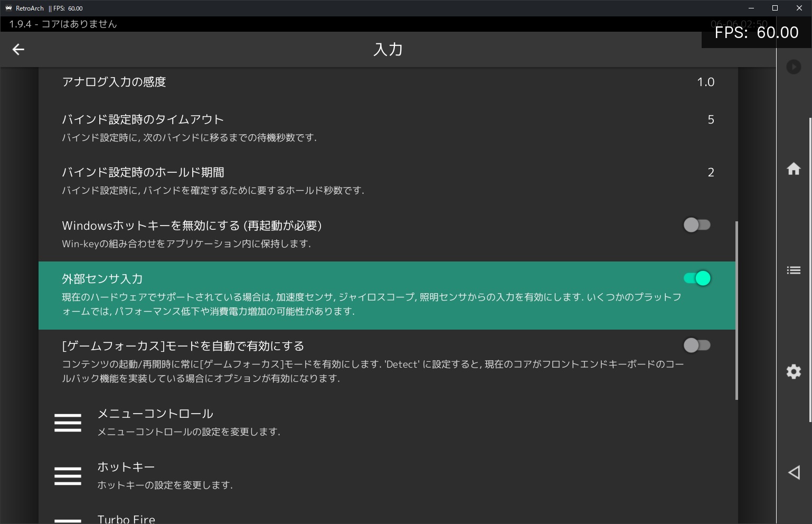Screen dimensions: 812x524
Task: Enable Windowsホットキーを無効にする toggle
Action: [697, 225]
